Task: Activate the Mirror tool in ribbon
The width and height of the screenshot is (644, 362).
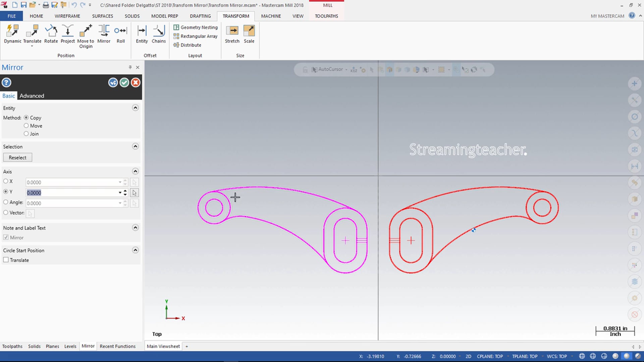Action: (104, 34)
